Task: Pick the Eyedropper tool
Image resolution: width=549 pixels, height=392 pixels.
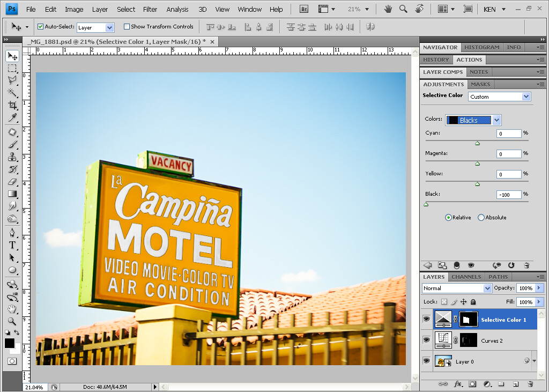Action: point(12,117)
